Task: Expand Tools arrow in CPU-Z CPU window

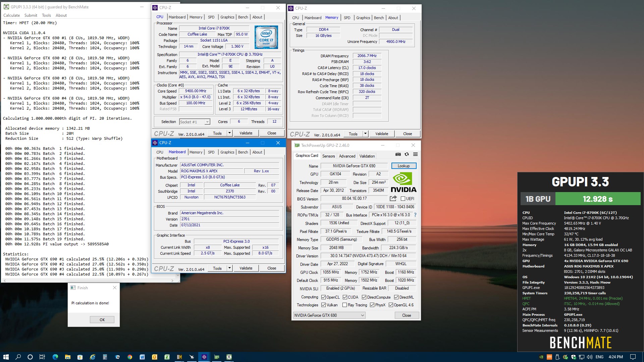Action: (x=230, y=133)
